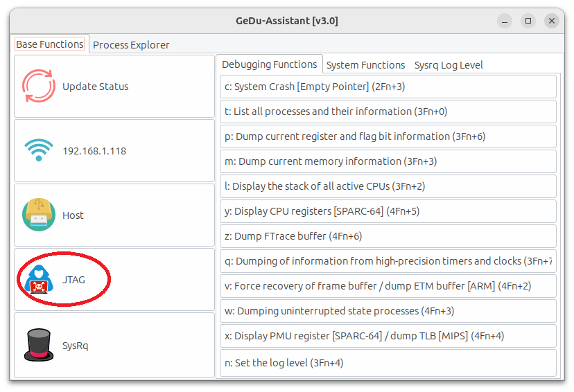Click Dumping uninterrupted state processes button

pos(388,311)
